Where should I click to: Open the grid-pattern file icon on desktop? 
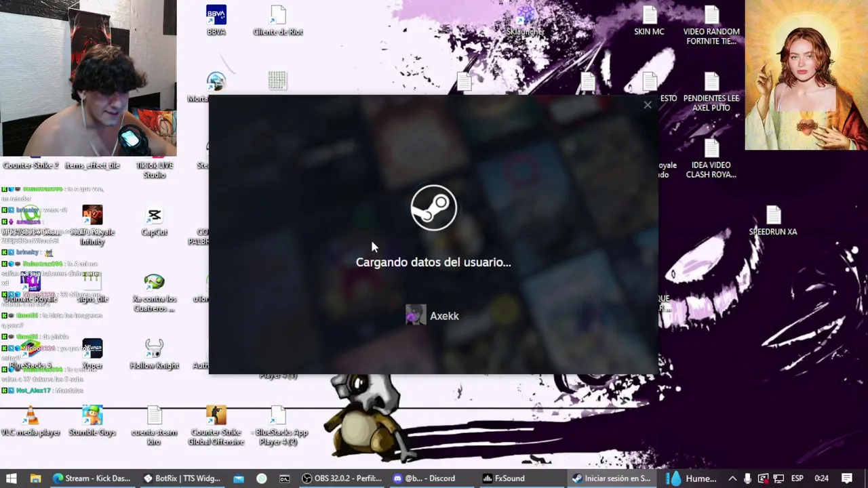(277, 81)
